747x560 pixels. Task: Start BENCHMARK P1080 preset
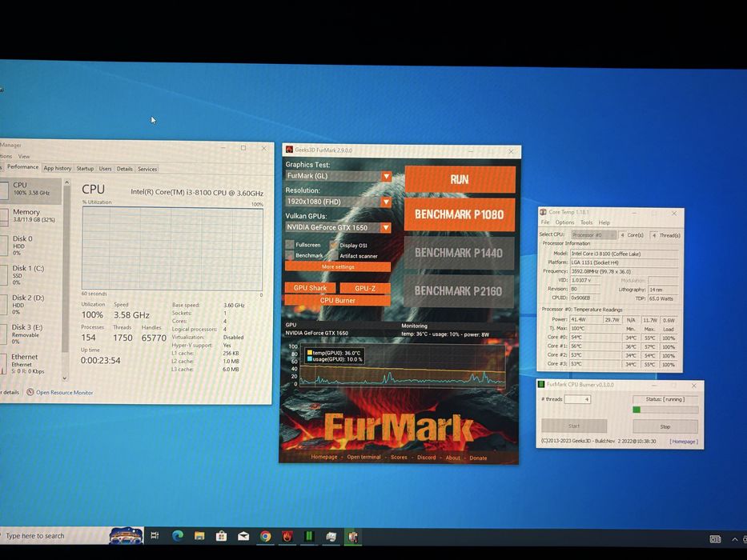[x=460, y=214]
